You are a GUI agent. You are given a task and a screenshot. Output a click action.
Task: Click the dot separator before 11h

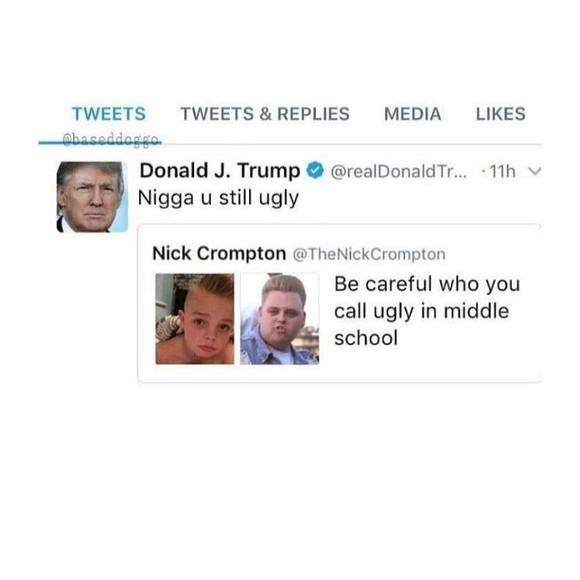tap(483, 171)
